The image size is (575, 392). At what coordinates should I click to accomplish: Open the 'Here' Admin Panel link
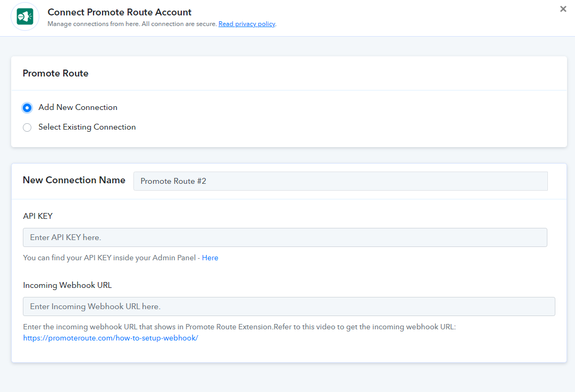210,258
